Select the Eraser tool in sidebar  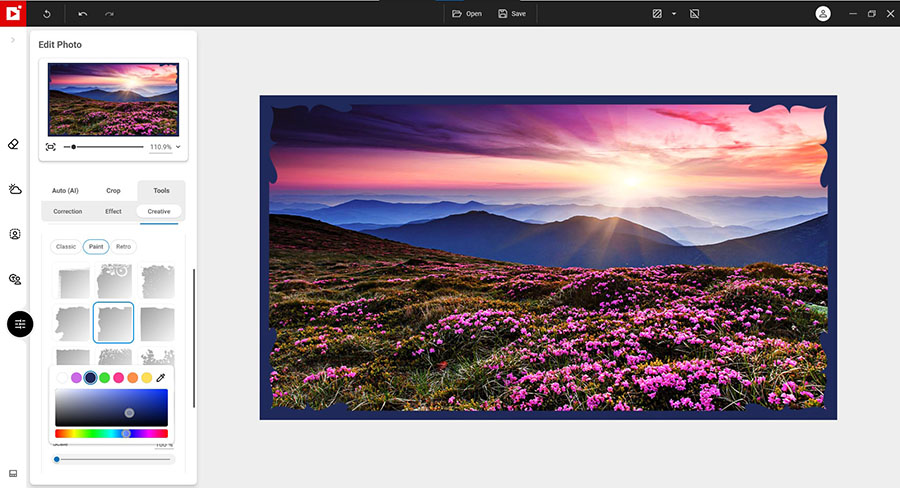pyautogui.click(x=14, y=144)
